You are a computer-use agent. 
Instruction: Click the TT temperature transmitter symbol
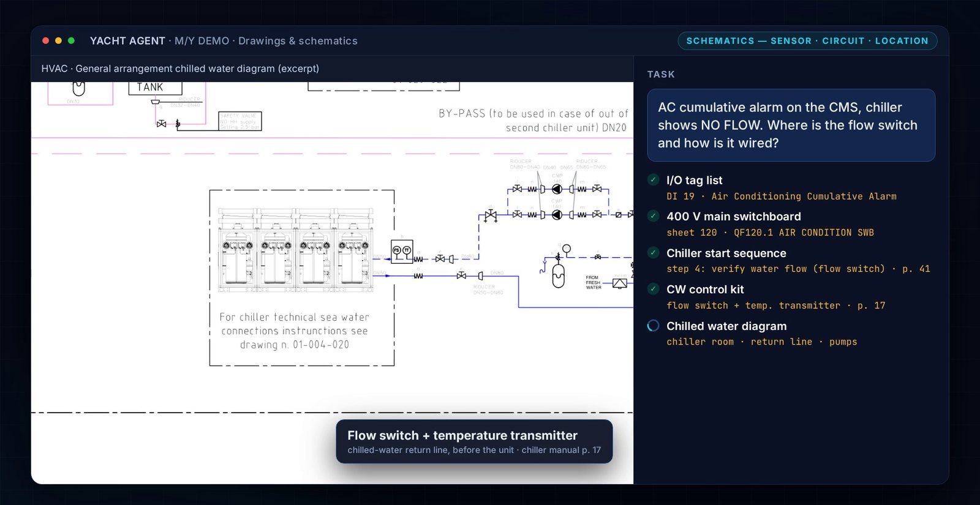click(407, 250)
